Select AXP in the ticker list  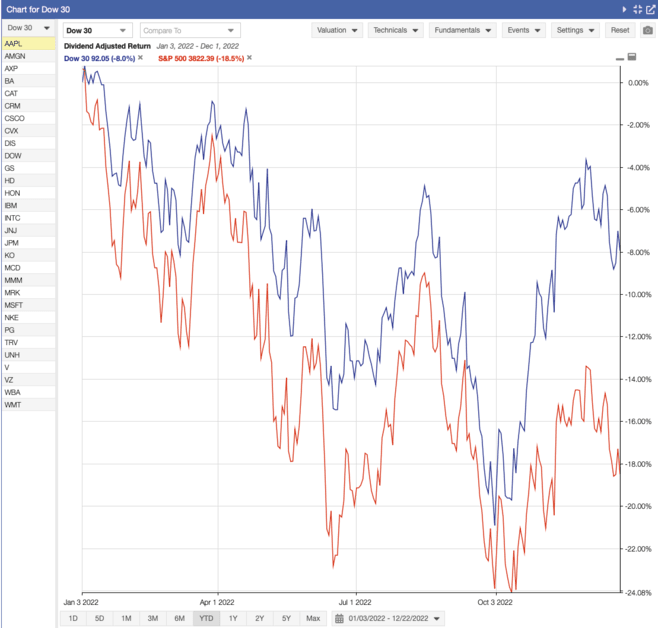[x=29, y=68]
